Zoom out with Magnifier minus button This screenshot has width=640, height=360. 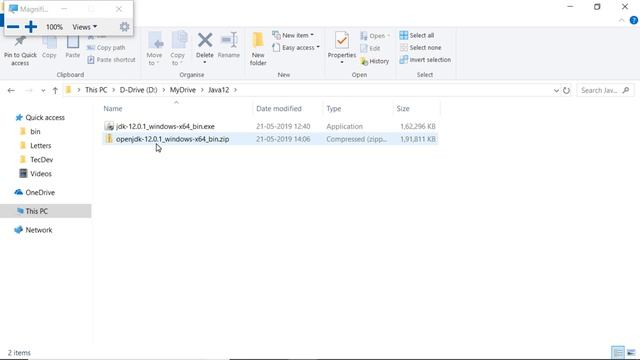(13, 27)
